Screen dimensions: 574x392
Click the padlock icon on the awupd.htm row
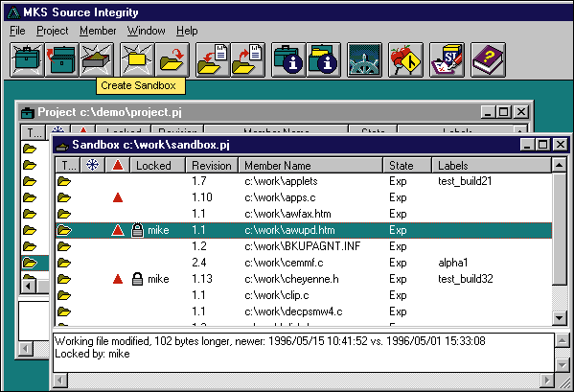pyautogui.click(x=137, y=230)
